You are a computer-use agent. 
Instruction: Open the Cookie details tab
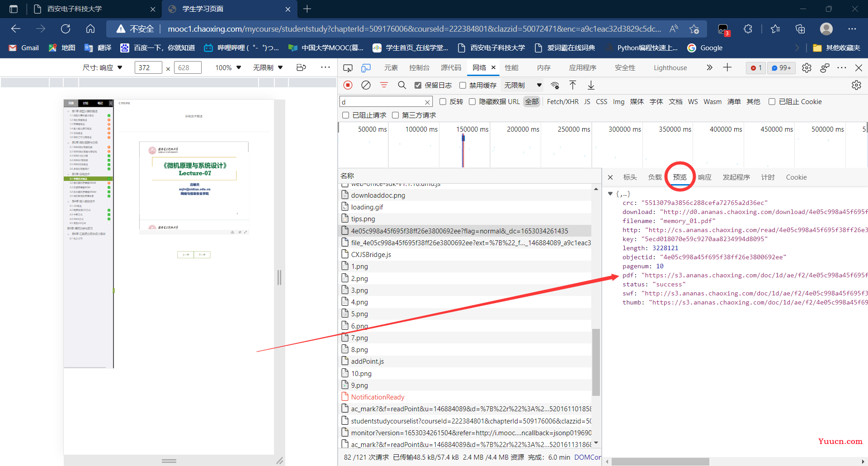pos(796,177)
